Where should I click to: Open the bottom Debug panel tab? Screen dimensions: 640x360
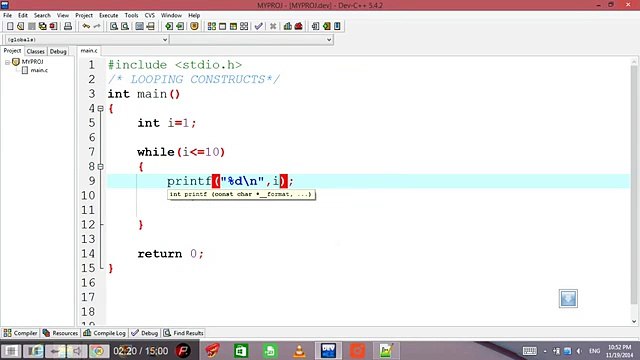(145, 333)
